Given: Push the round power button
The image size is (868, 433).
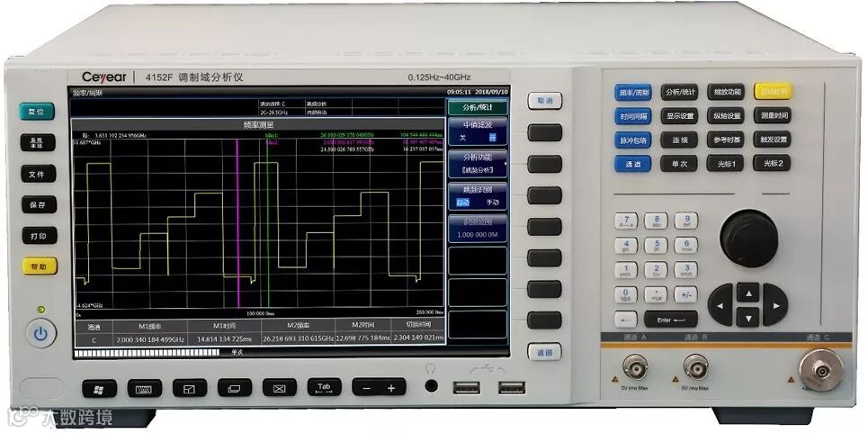Looking at the screenshot, I should pyautogui.click(x=41, y=334).
